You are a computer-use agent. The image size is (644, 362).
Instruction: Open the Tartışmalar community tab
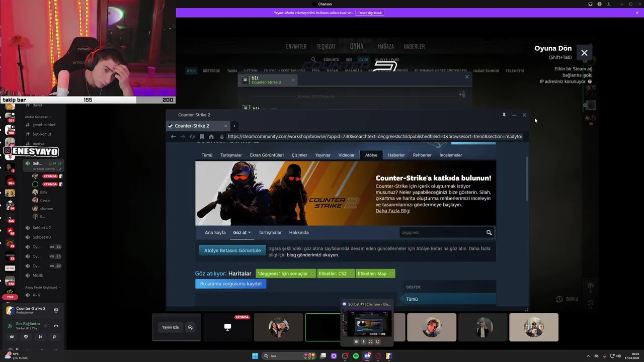[231, 155]
